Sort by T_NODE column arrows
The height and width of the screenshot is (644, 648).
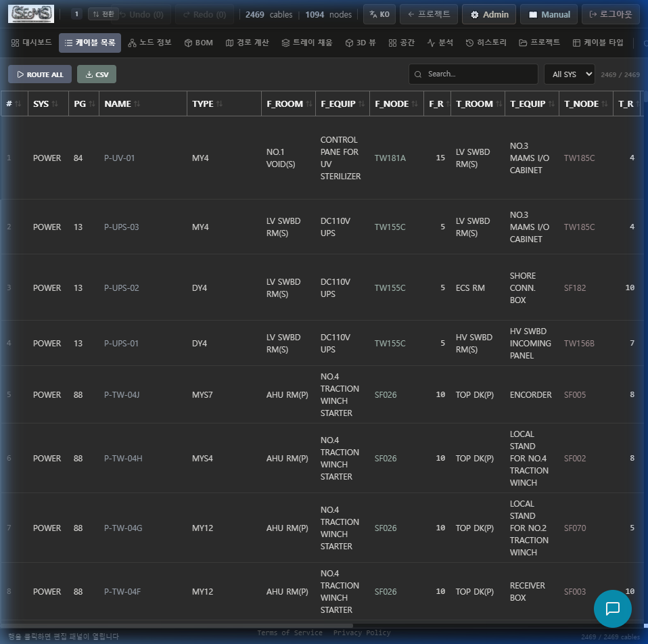tap(605, 103)
